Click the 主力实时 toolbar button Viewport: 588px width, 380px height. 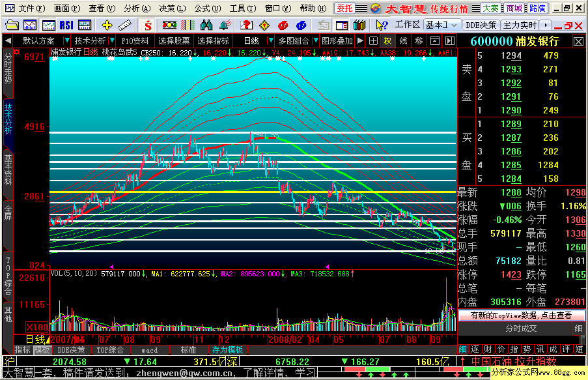(x=520, y=25)
